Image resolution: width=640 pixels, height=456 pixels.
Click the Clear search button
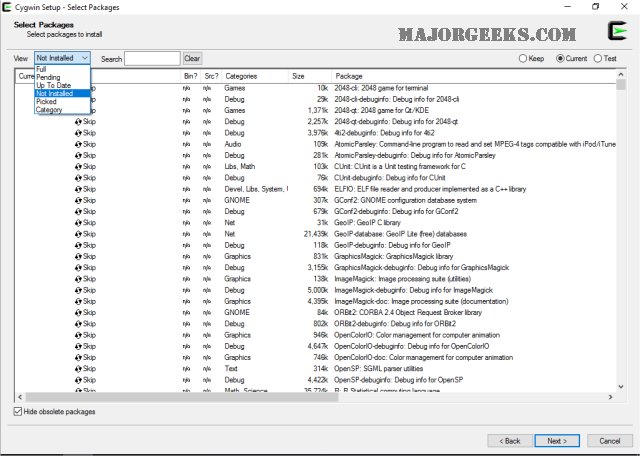[192, 58]
